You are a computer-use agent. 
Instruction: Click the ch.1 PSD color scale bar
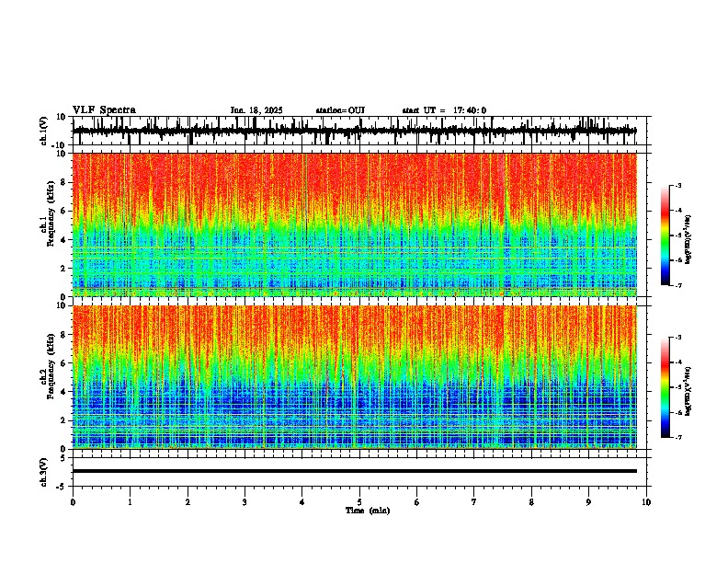(x=665, y=236)
